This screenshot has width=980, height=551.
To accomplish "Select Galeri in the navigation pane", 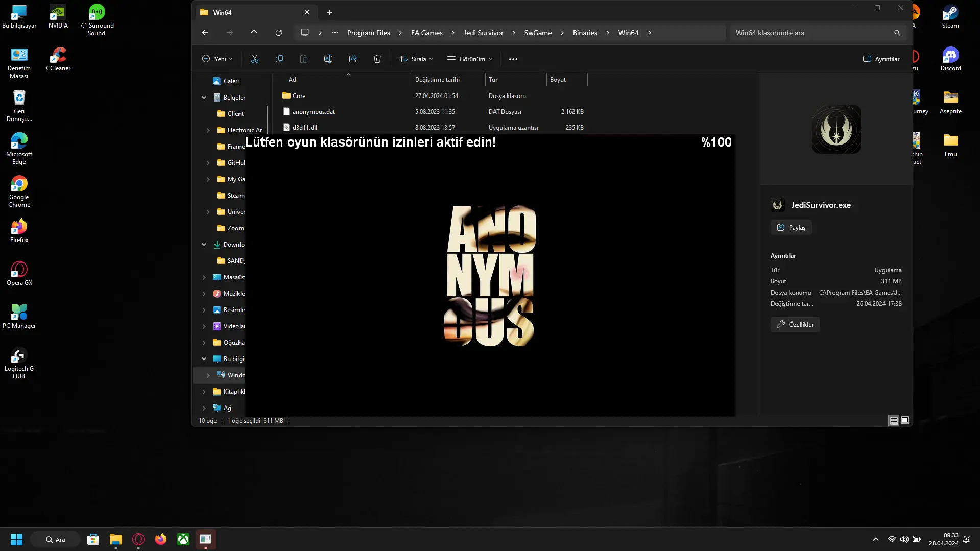I will click(231, 81).
